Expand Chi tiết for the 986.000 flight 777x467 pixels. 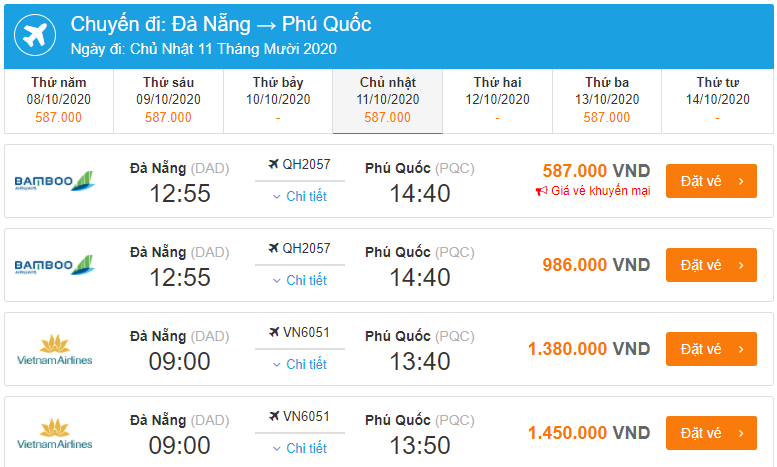(x=299, y=280)
